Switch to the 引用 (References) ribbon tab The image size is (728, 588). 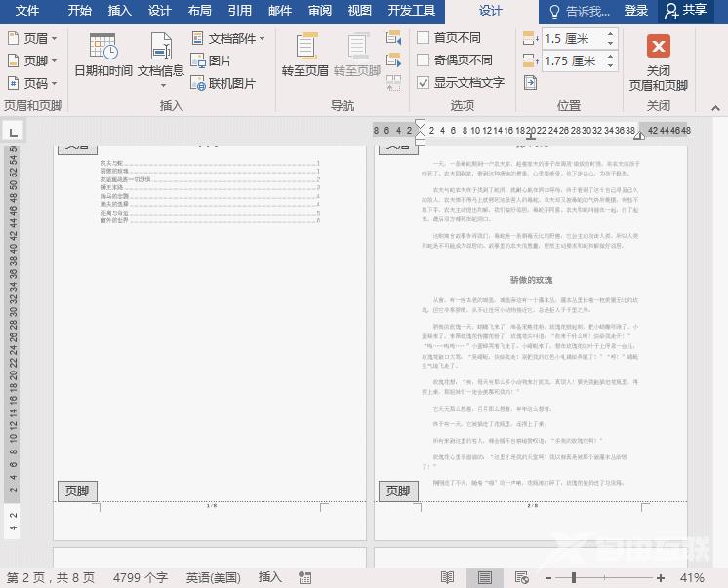pyautogui.click(x=239, y=11)
